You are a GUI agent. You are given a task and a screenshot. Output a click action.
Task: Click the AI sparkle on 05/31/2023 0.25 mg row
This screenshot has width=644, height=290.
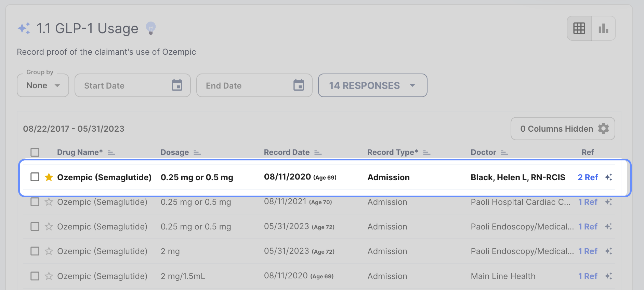point(608,226)
